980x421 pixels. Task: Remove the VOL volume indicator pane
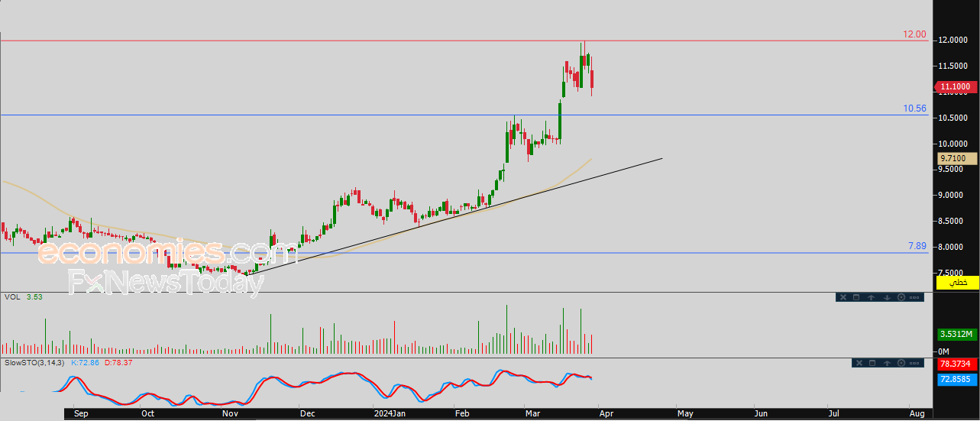tap(843, 297)
